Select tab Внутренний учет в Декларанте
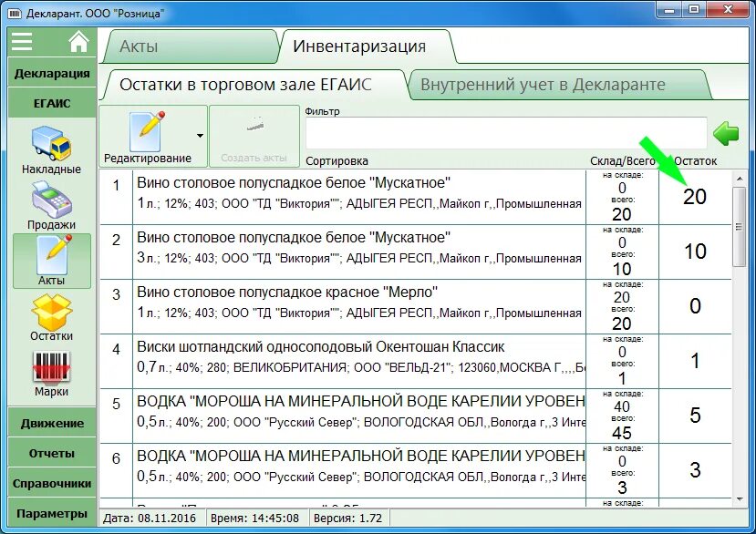The width and height of the screenshot is (756, 534). pos(559,85)
